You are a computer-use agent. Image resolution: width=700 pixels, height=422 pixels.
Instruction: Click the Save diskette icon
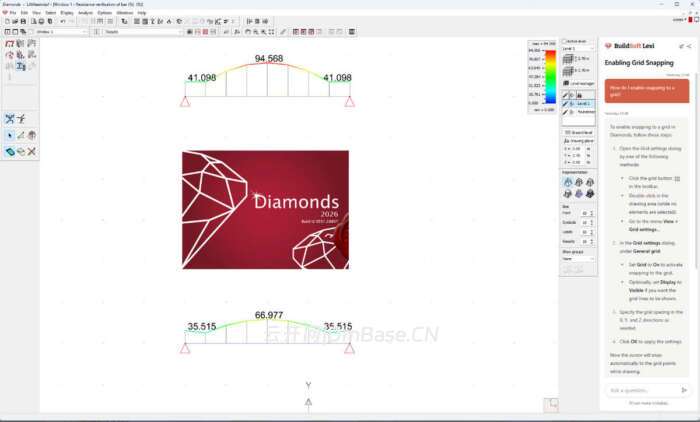click(23, 21)
